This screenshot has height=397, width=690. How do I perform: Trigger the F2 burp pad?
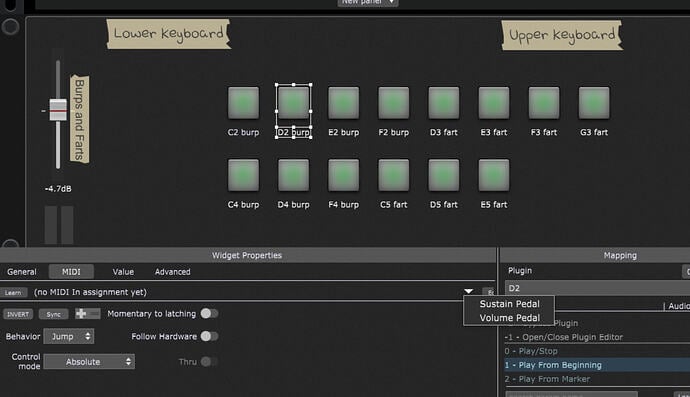pos(394,103)
